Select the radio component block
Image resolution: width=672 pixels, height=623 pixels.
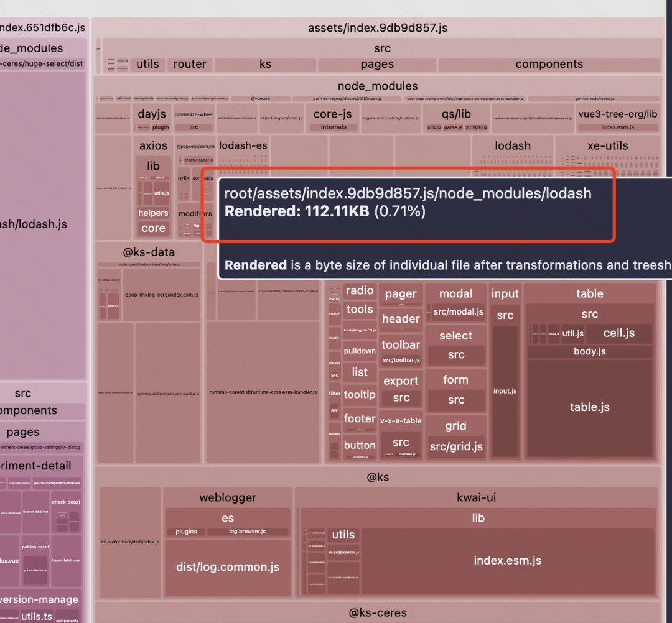360,291
